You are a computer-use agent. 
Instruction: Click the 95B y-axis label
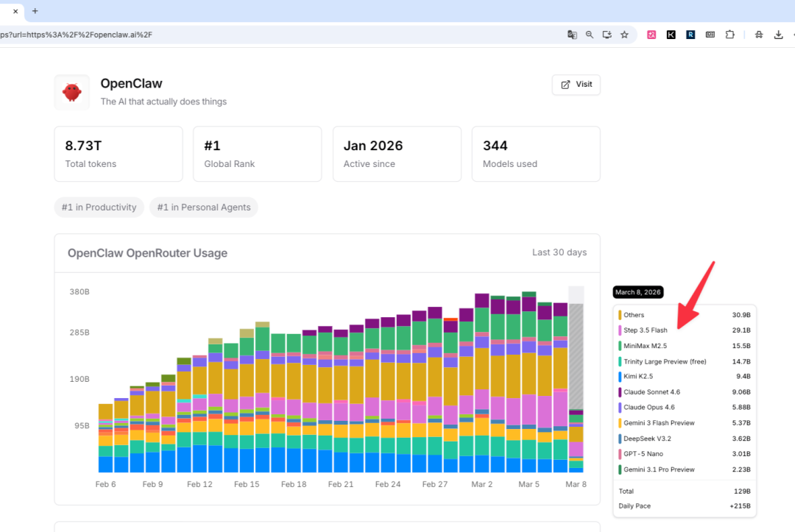82,425
